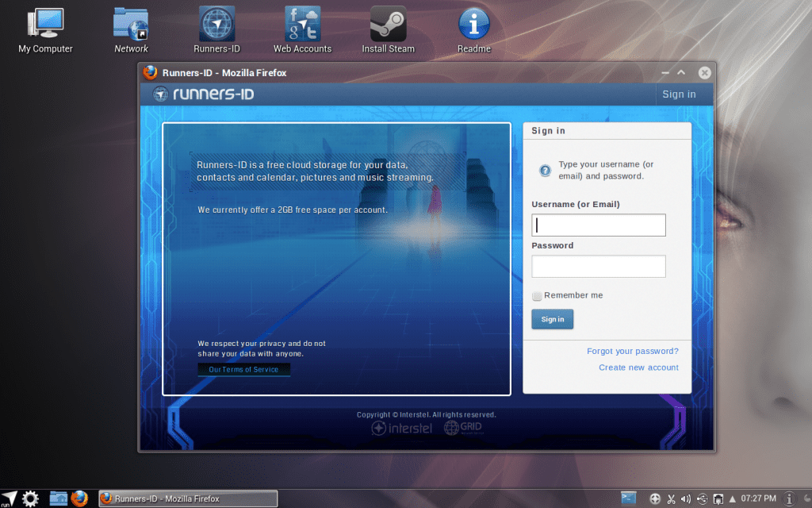Open the terminal icon in the taskbar
812x508 pixels.
[629, 498]
